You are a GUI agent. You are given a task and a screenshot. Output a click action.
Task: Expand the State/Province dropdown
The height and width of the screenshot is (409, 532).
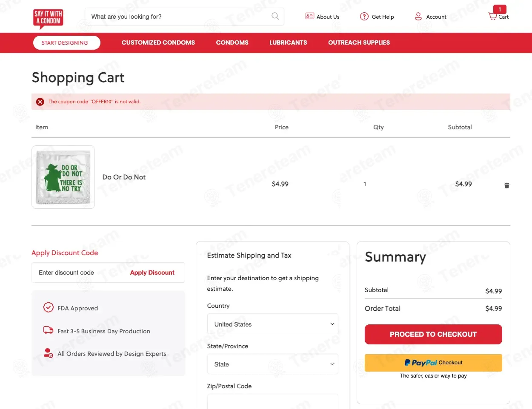pyautogui.click(x=272, y=364)
